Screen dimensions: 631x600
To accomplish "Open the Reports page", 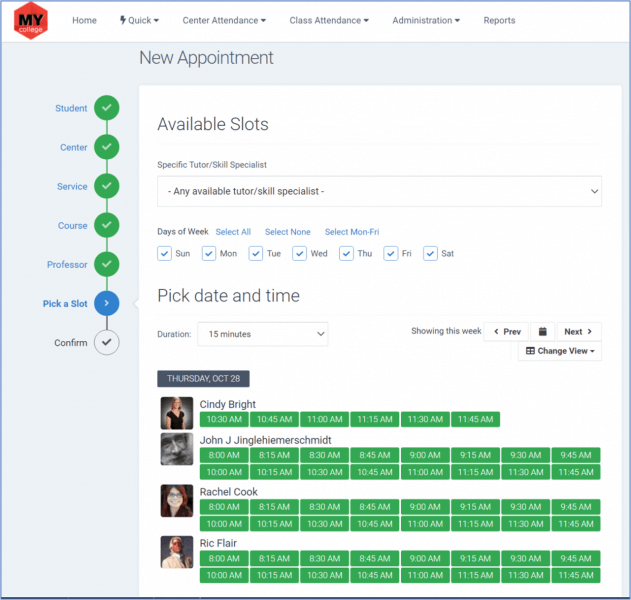I will pos(499,20).
